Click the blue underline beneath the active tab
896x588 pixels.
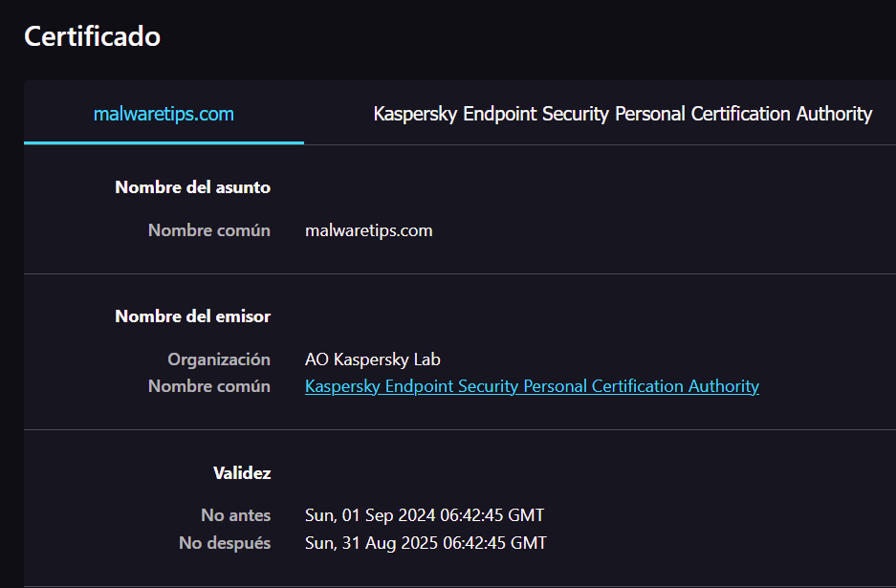click(x=164, y=142)
